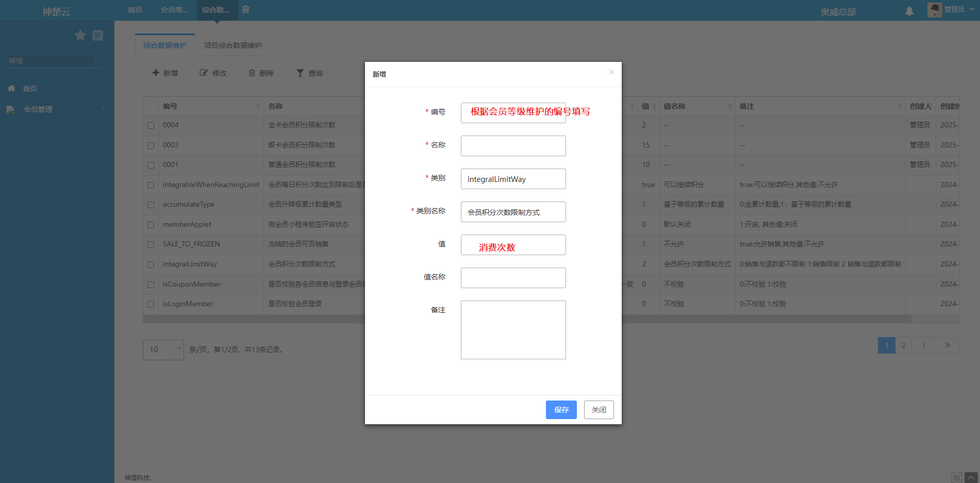Click the trash icon in the top tab bar

(x=246, y=9)
